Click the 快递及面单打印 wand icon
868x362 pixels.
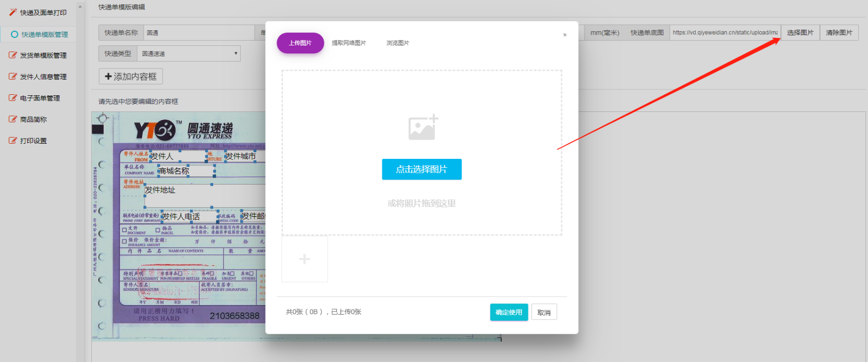[x=13, y=12]
